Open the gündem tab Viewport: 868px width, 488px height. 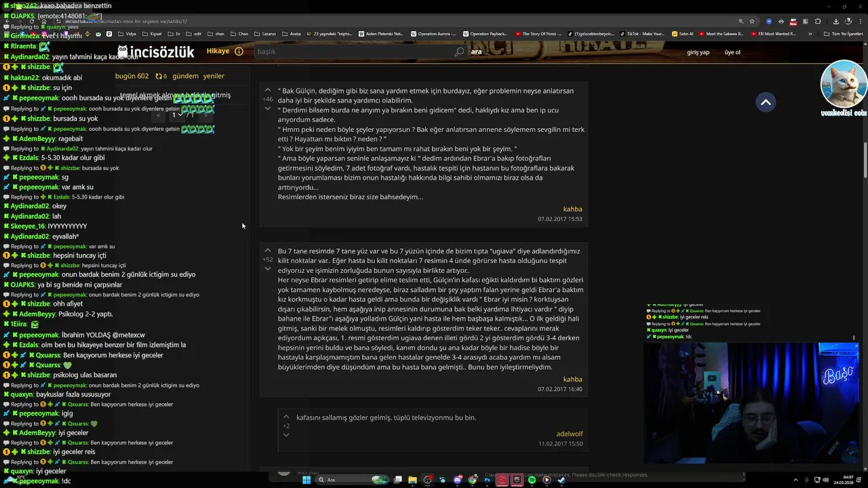[185, 76]
